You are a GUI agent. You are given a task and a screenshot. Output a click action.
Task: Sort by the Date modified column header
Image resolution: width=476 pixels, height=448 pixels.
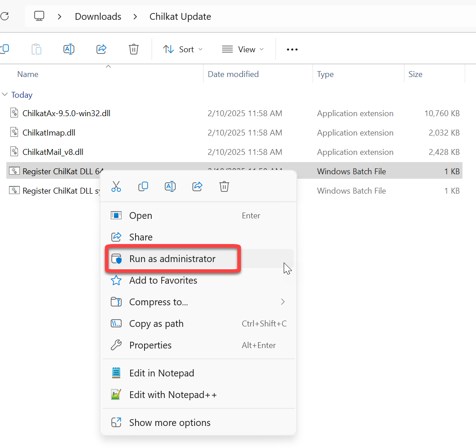point(233,74)
